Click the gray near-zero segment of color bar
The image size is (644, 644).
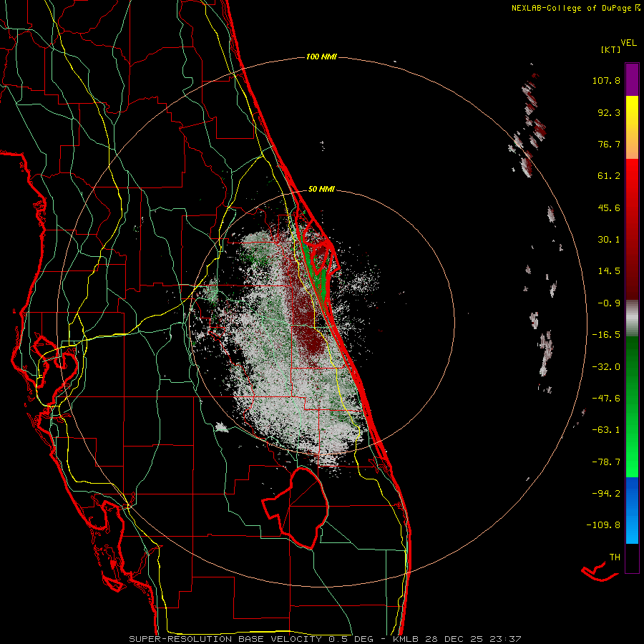click(x=632, y=318)
